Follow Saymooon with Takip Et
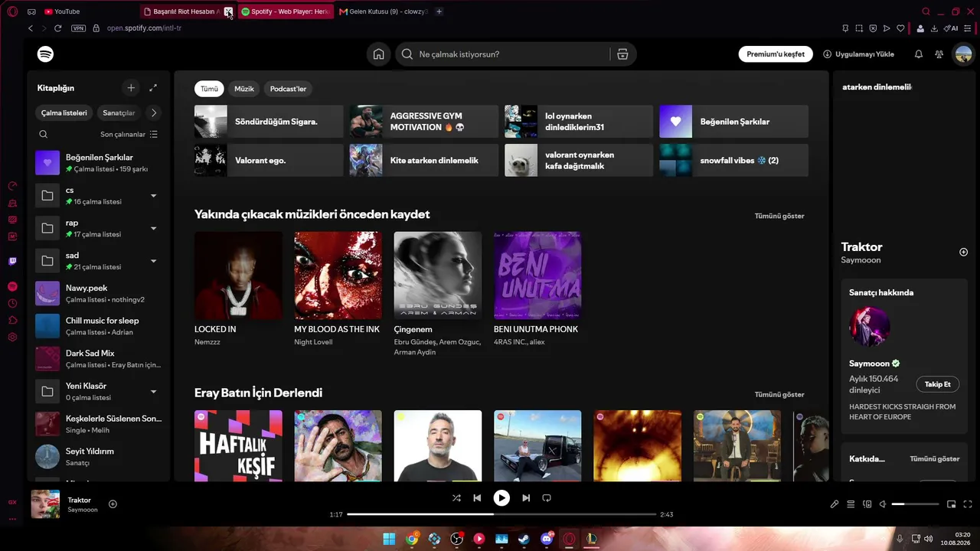The image size is (980, 551). (937, 384)
